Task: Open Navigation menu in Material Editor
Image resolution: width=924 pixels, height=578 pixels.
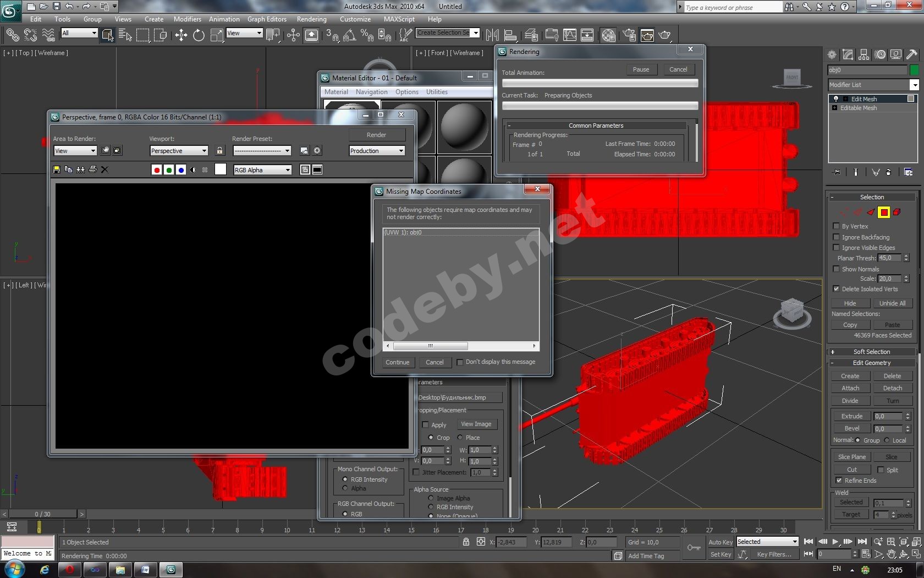Action: [x=371, y=92]
